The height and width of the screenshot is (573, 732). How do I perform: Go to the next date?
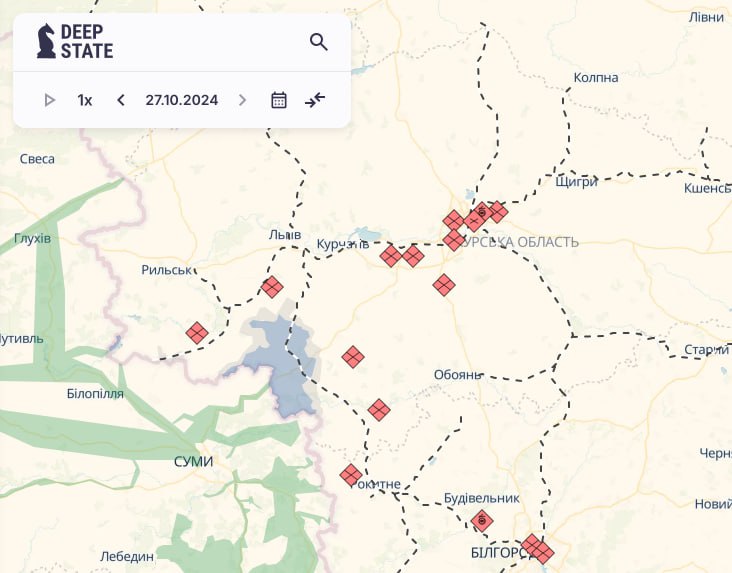point(242,100)
